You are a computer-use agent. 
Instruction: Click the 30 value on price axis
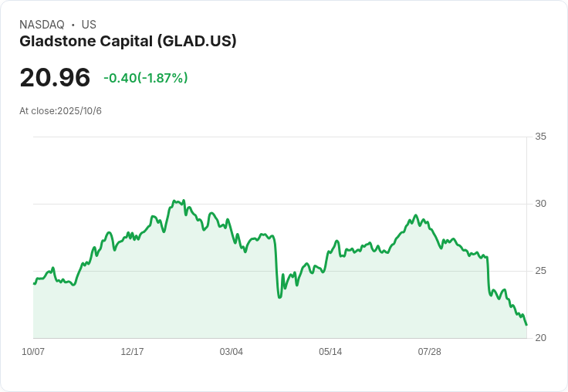point(540,204)
